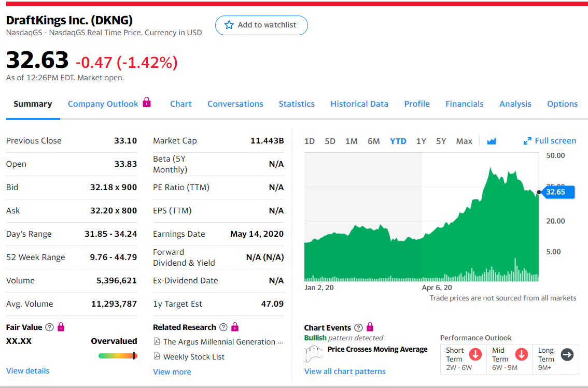Select the YTD chart range
This screenshot has width=588, height=388.
[398, 141]
